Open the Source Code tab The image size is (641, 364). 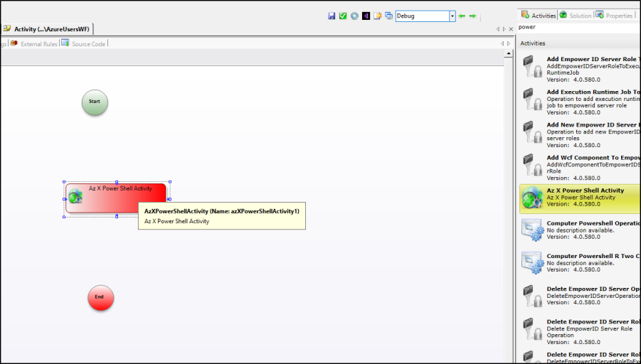[84, 43]
